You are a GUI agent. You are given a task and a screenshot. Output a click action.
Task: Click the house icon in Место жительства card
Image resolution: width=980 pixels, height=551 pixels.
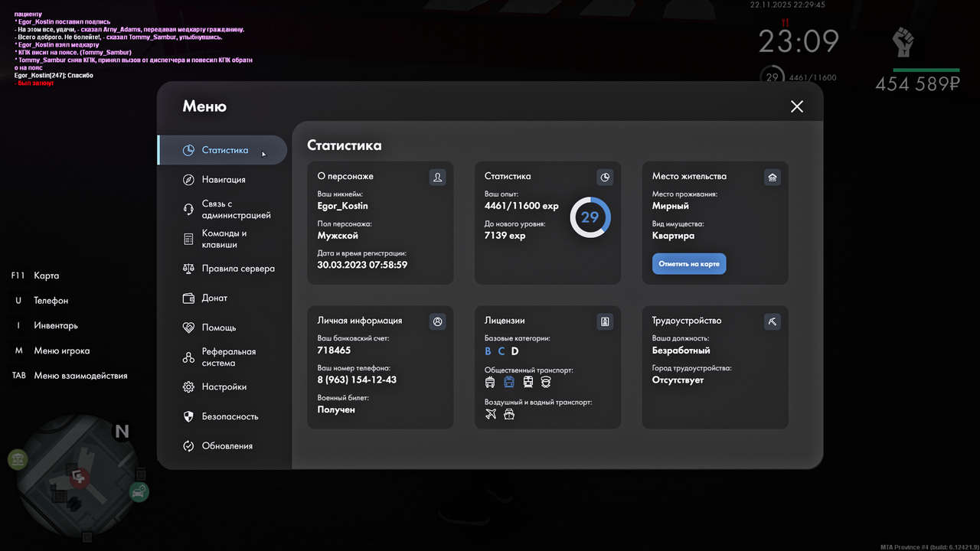(773, 177)
